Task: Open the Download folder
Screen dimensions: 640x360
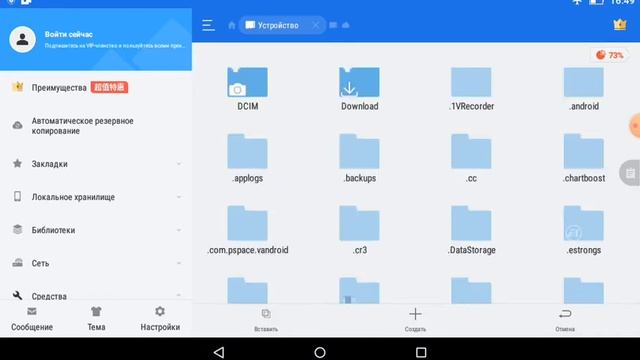Action: coord(359,89)
